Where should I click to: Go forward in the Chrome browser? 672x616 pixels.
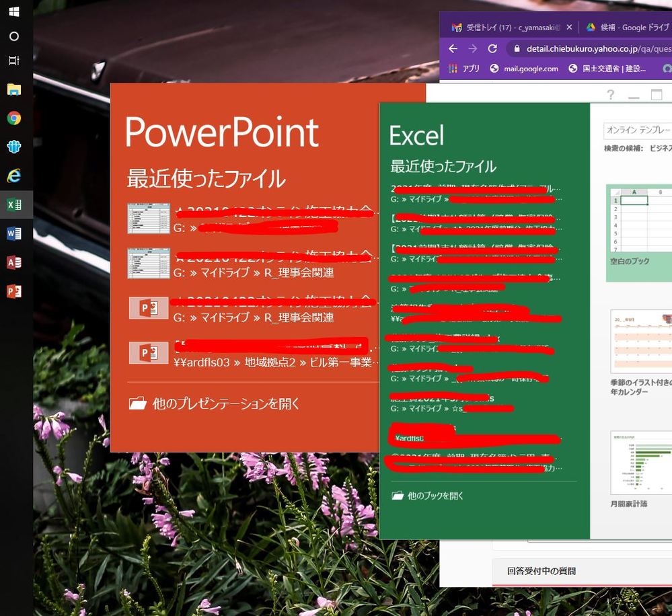click(x=473, y=49)
